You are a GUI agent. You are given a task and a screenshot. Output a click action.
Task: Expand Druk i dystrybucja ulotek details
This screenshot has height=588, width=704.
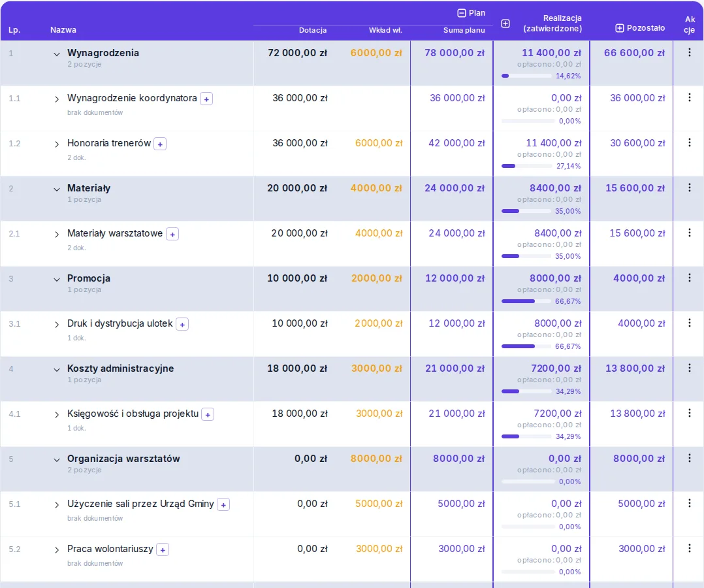click(57, 324)
